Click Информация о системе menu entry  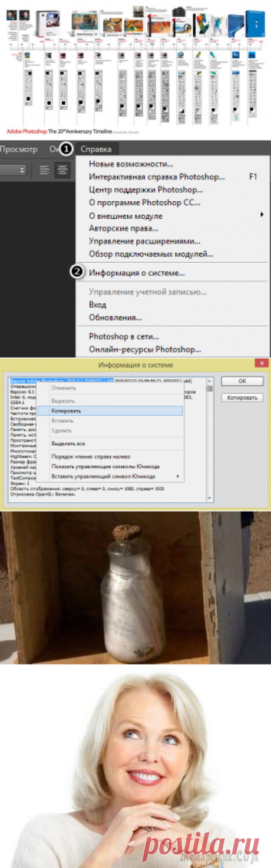137,273
